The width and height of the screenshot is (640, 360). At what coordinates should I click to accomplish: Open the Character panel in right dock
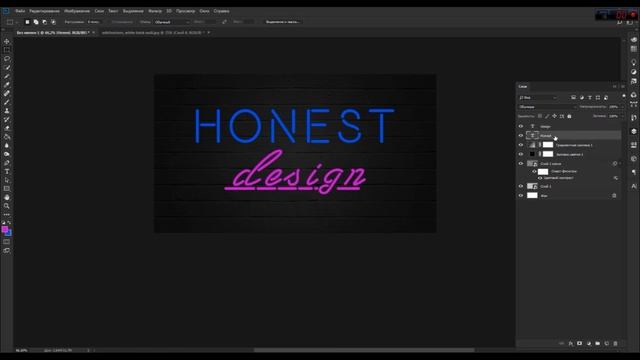(x=633, y=186)
